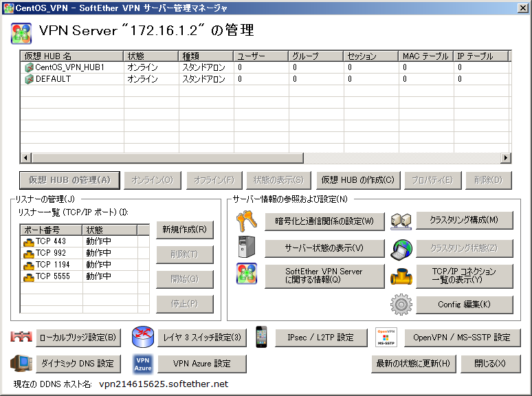Open VPN Azure 設定 button
The height and width of the screenshot is (396, 532).
(202, 364)
